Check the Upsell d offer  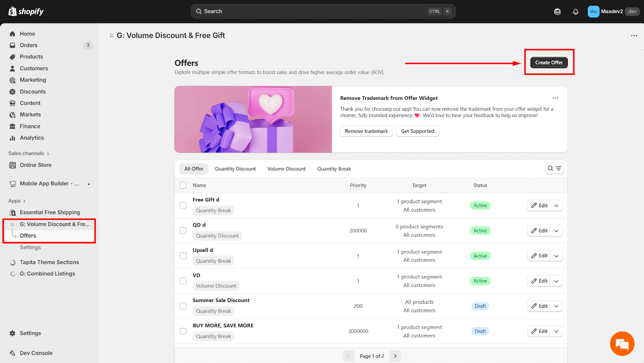coord(183,256)
